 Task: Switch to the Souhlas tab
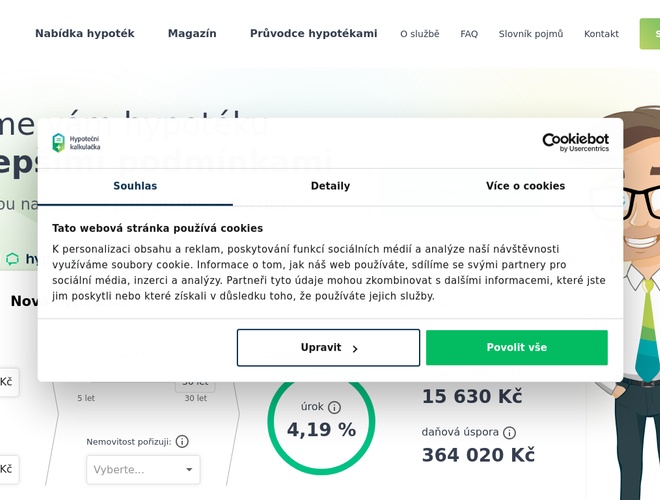[135, 186]
